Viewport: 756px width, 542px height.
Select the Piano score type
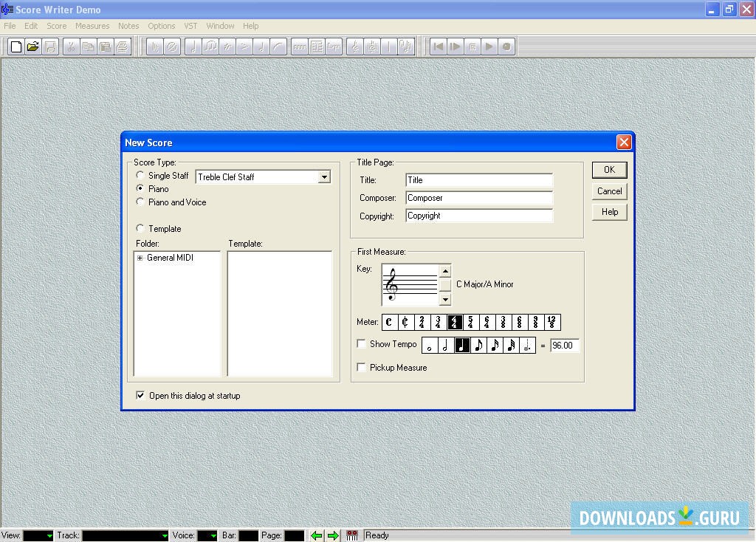[x=140, y=188]
